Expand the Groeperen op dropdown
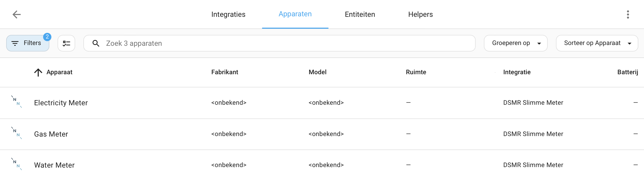 [516, 43]
